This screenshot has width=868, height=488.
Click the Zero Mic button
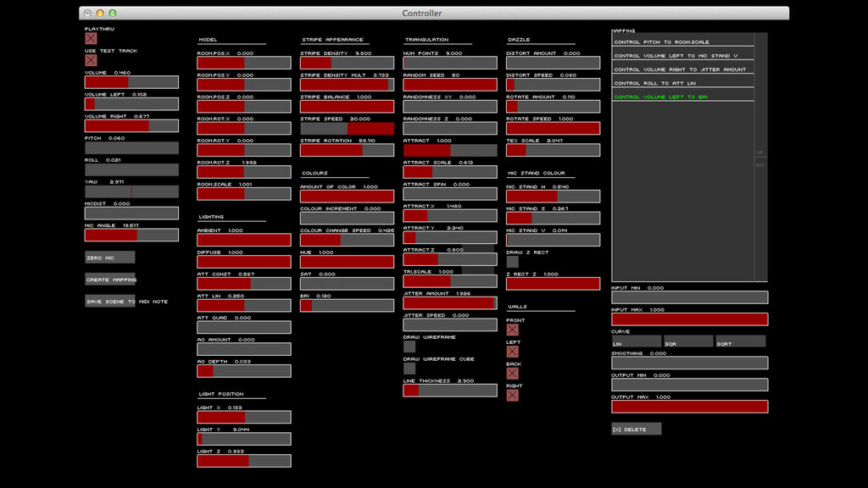point(109,258)
